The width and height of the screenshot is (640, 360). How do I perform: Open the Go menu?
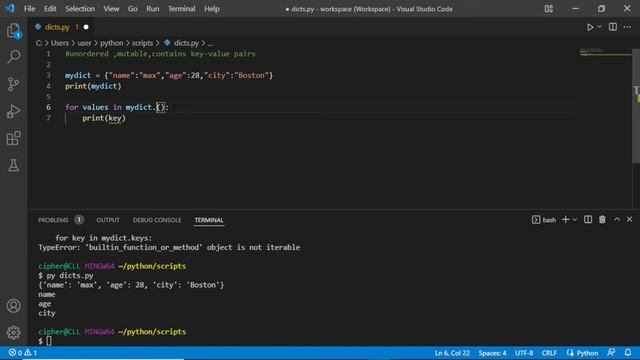click(133, 9)
